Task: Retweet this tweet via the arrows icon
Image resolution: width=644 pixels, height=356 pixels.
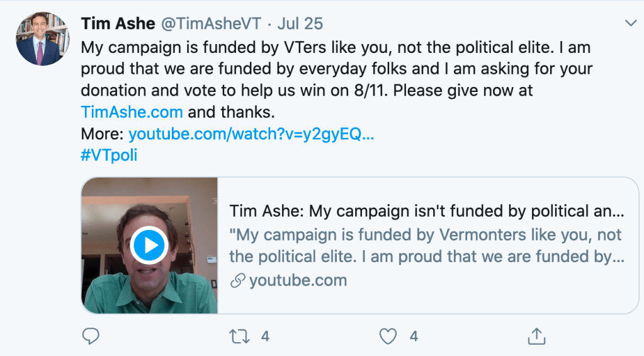Action: pyautogui.click(x=239, y=336)
